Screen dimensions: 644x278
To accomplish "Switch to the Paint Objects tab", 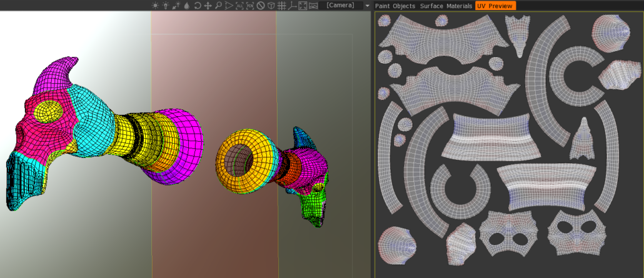I will pos(395,6).
